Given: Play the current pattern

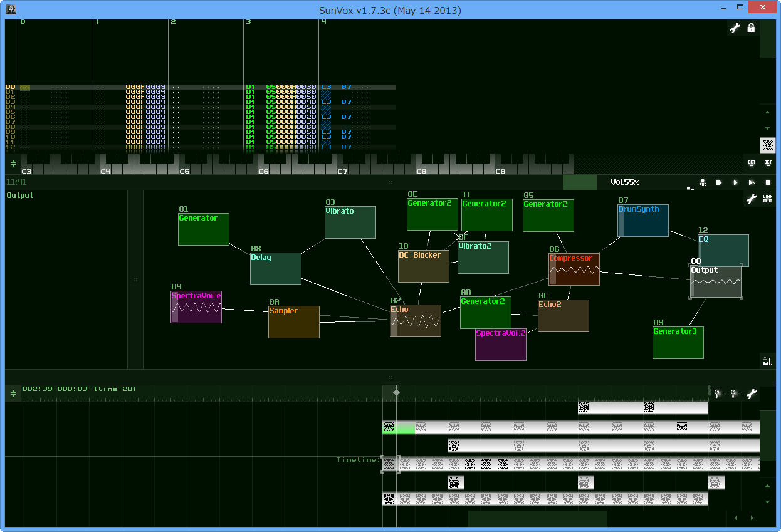Looking at the screenshot, I should coord(752,182).
